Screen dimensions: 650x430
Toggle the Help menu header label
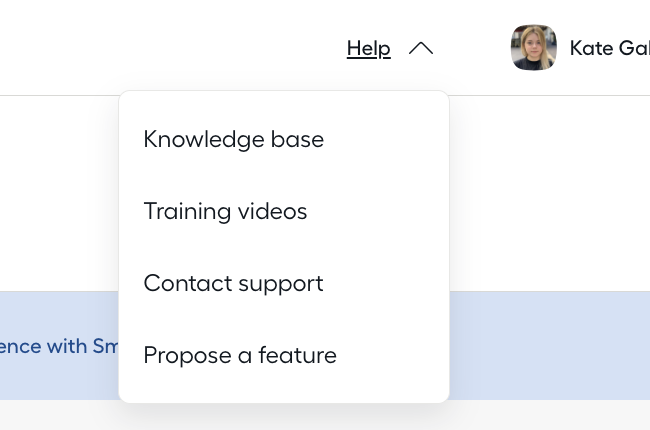[369, 49]
